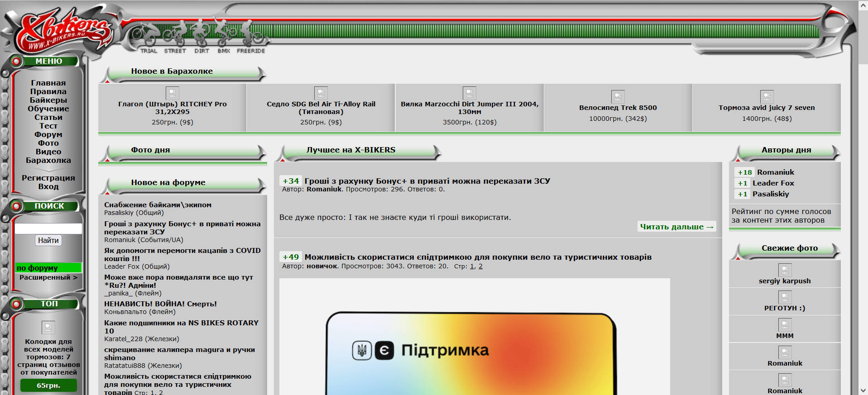Open 'НЕНАВИСТЬ! ВОЙНА! Смерть!' forum topic
The width and height of the screenshot is (868, 395).
click(160, 304)
